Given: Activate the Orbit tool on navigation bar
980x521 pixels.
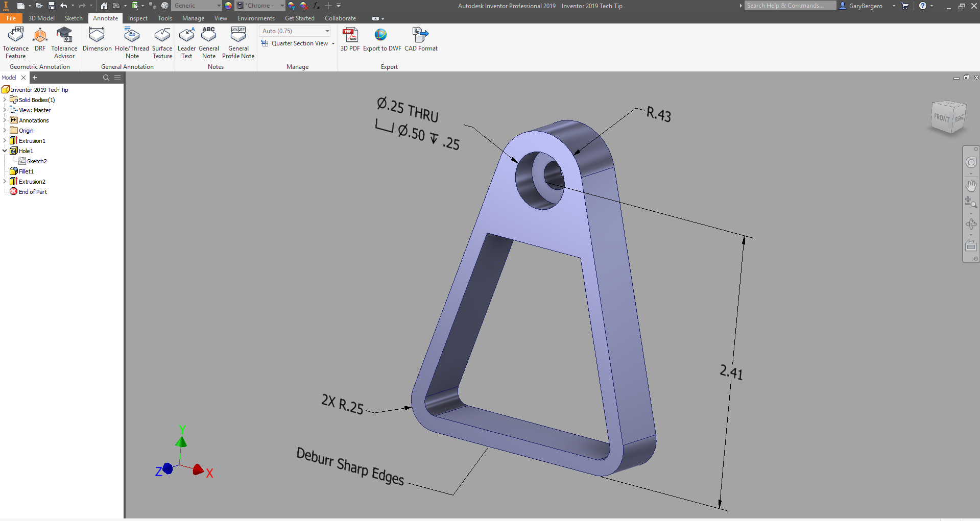Looking at the screenshot, I should [971, 224].
